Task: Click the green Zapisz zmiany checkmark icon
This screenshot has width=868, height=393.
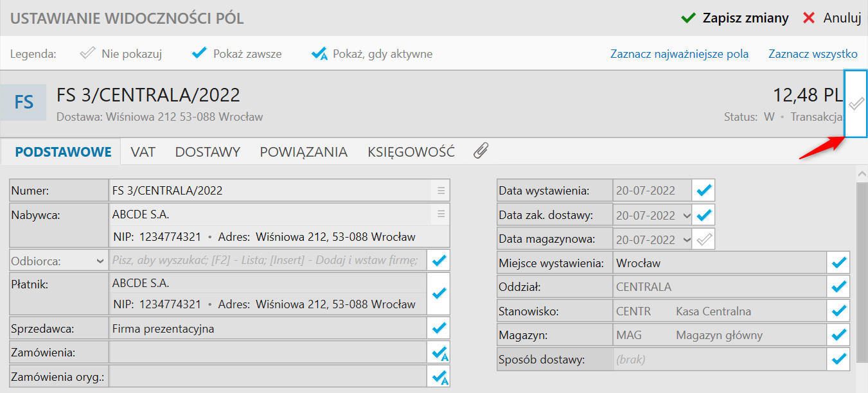Action: click(689, 18)
